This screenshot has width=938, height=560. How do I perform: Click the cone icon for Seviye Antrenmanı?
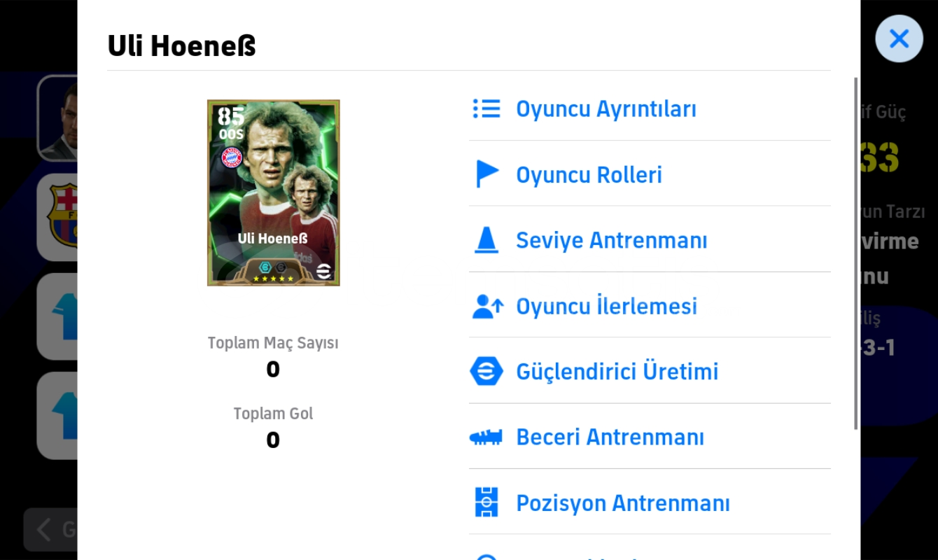coord(486,240)
